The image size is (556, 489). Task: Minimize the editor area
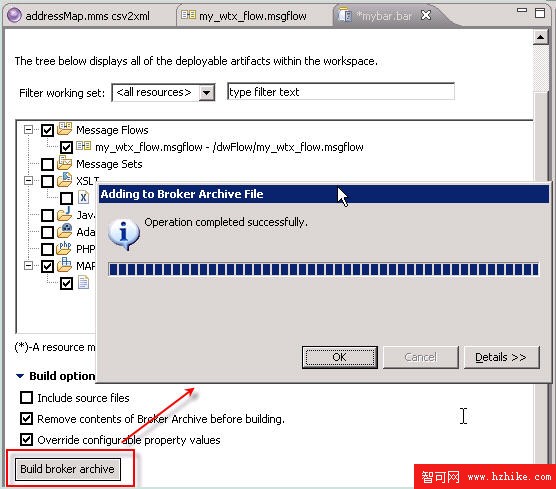[522, 10]
